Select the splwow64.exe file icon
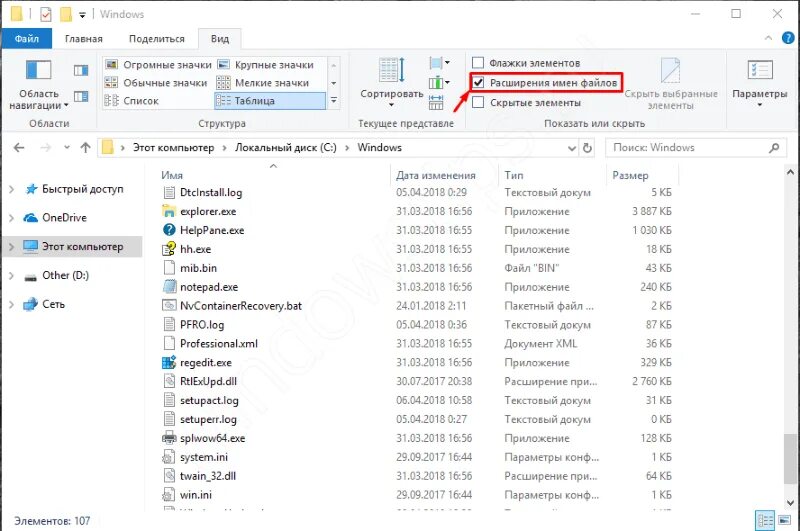The width and height of the screenshot is (800, 531). click(169, 438)
